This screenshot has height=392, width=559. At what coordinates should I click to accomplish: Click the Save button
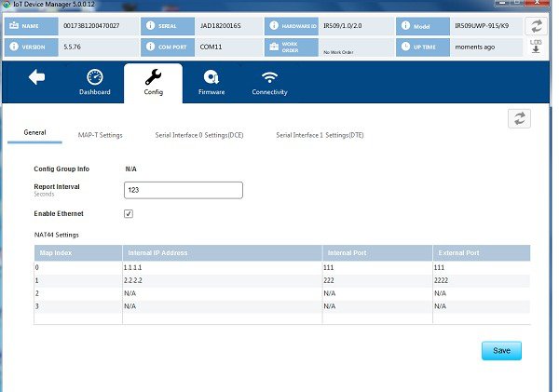coord(501,351)
